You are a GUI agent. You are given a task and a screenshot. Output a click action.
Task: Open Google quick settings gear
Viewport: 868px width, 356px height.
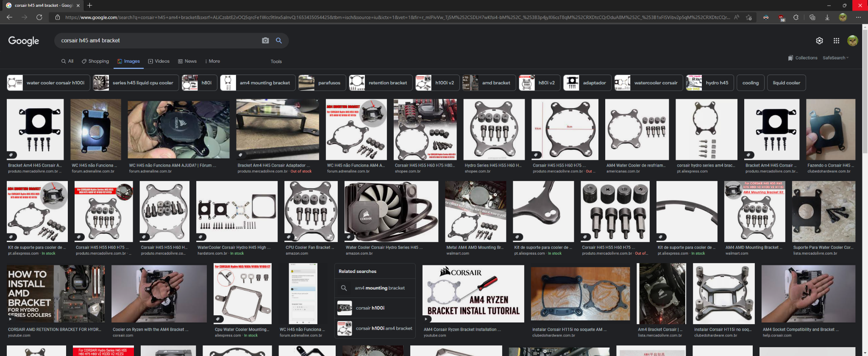pos(820,41)
